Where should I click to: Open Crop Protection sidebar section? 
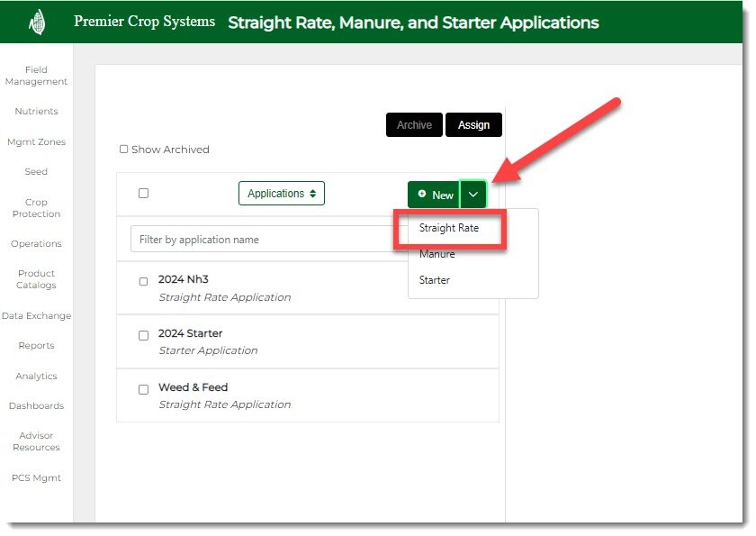tap(36, 208)
